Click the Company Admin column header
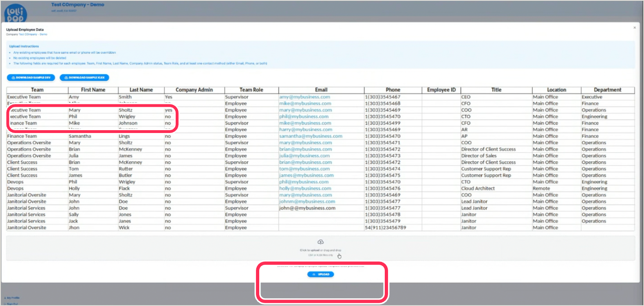The height and width of the screenshot is (306, 644). [194, 90]
